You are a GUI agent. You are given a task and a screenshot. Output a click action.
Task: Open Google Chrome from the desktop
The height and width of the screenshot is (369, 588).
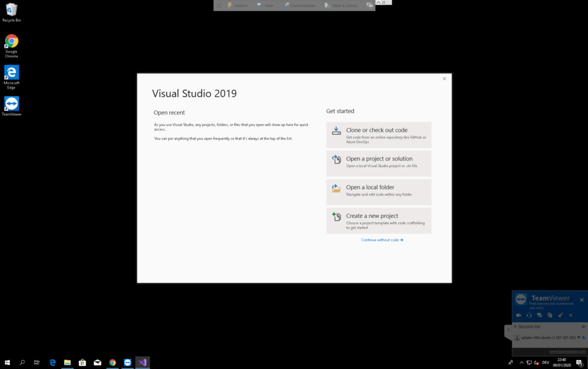click(x=11, y=43)
